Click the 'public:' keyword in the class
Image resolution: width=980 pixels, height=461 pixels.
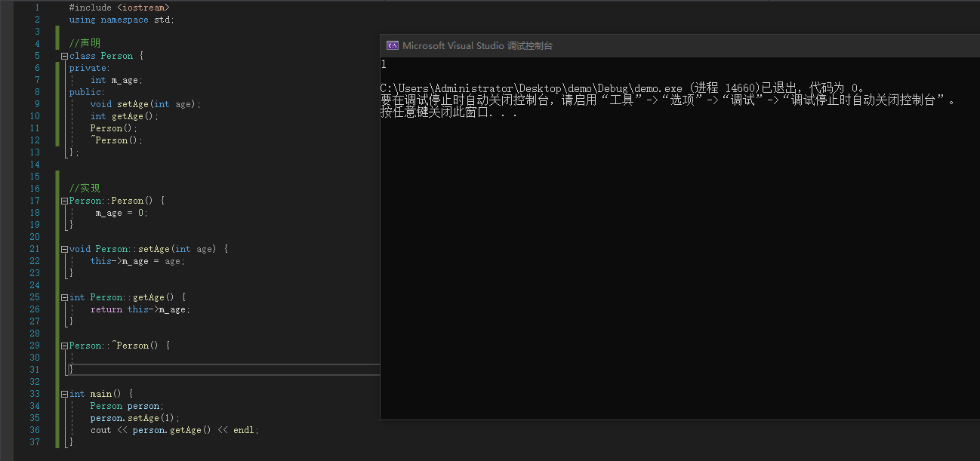tap(87, 92)
